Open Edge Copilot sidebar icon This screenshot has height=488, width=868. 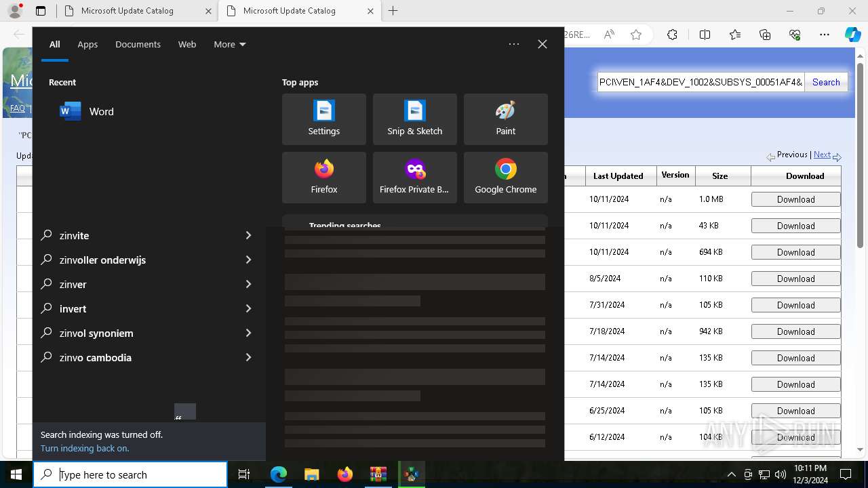pyautogui.click(x=852, y=35)
